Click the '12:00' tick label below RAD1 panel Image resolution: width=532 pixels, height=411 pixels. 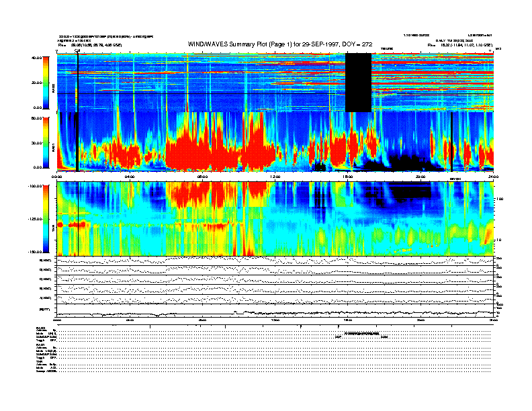pos(275,177)
